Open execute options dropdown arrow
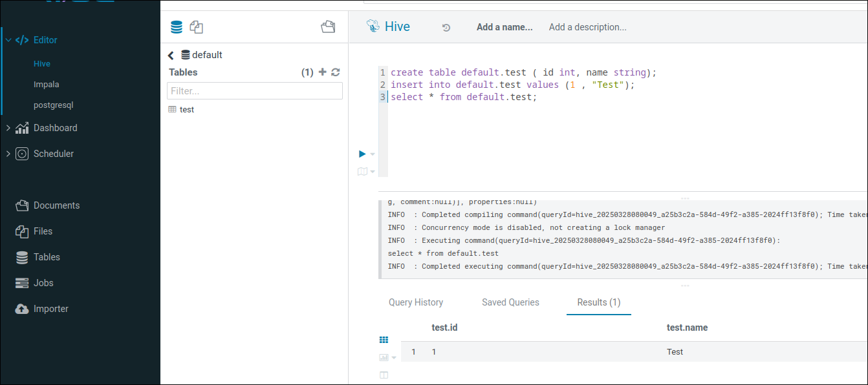The width and height of the screenshot is (868, 385). coord(372,154)
